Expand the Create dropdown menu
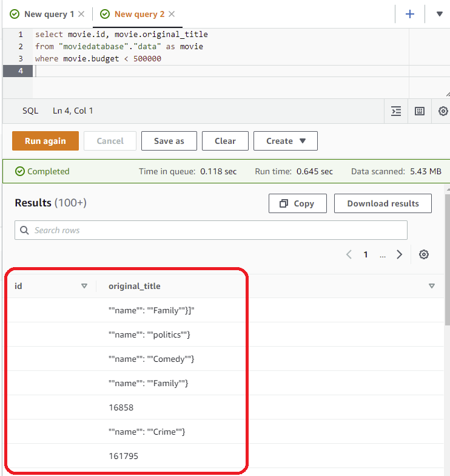Screen dimensions: 450x476 (285, 141)
